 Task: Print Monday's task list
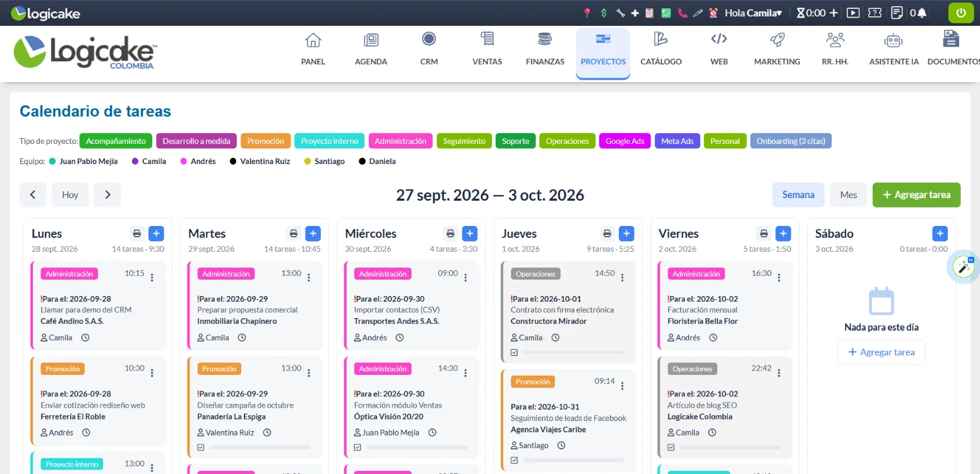(137, 234)
